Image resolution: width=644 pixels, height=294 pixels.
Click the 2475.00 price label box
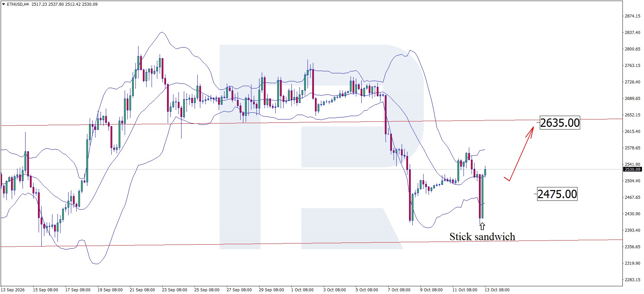(x=557, y=194)
